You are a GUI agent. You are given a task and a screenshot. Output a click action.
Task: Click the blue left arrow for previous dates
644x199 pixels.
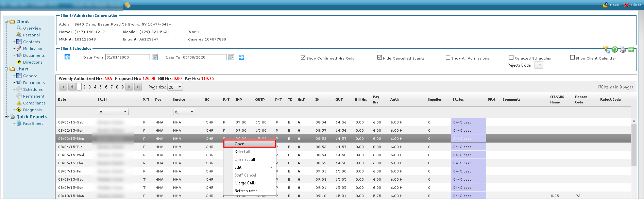click(x=67, y=57)
